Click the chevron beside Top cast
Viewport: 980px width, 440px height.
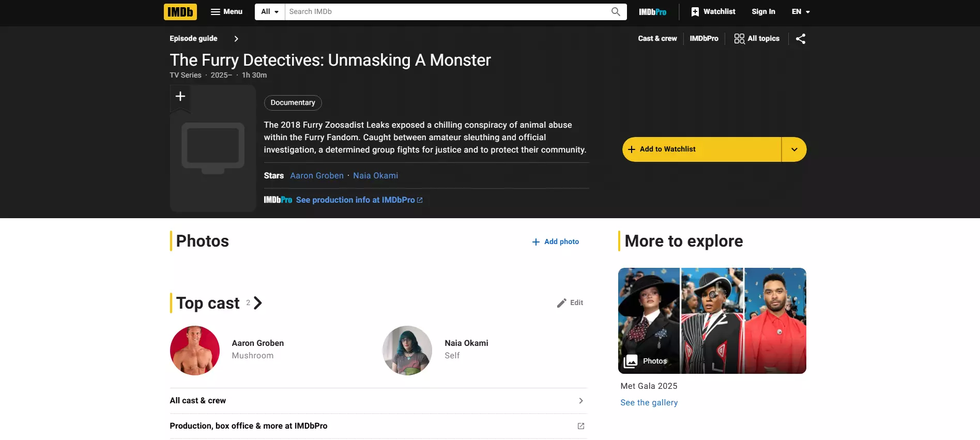(258, 303)
